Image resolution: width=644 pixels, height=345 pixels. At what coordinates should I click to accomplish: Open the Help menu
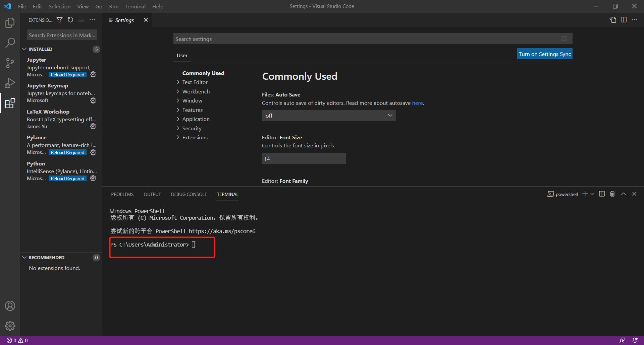point(158,6)
